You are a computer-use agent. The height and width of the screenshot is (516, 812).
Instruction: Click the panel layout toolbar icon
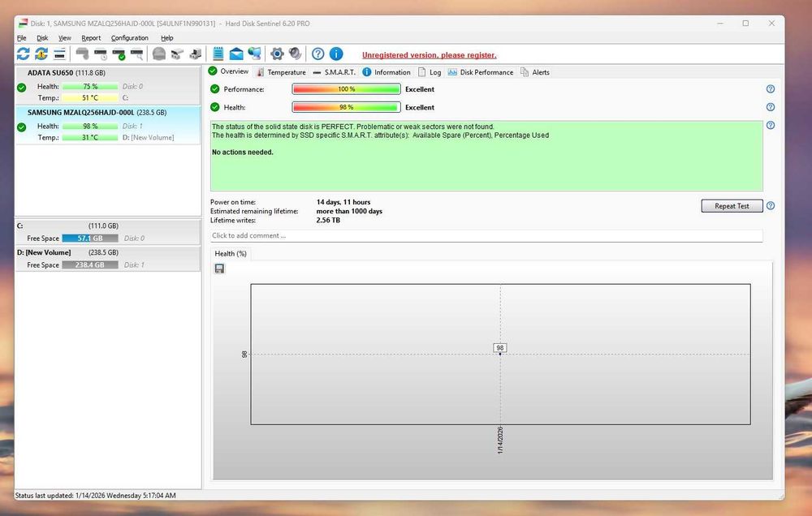pyautogui.click(x=59, y=54)
